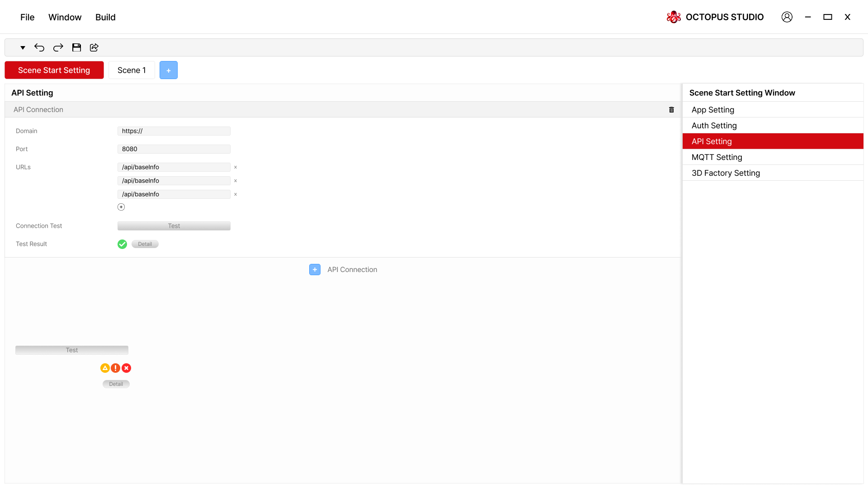
Task: Click the undo arrow in toolbar
Action: [39, 47]
